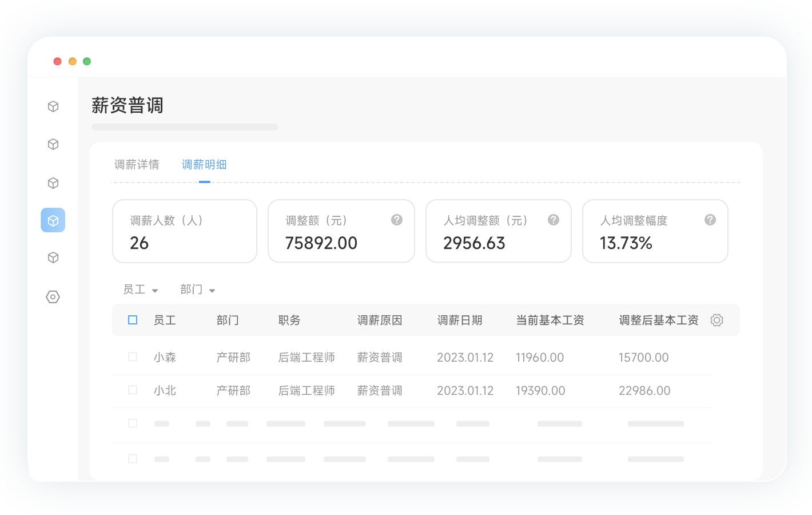This screenshot has width=812, height=515.
Task: Click the highlighted blue cube sidebar icon
Action: coord(53,220)
